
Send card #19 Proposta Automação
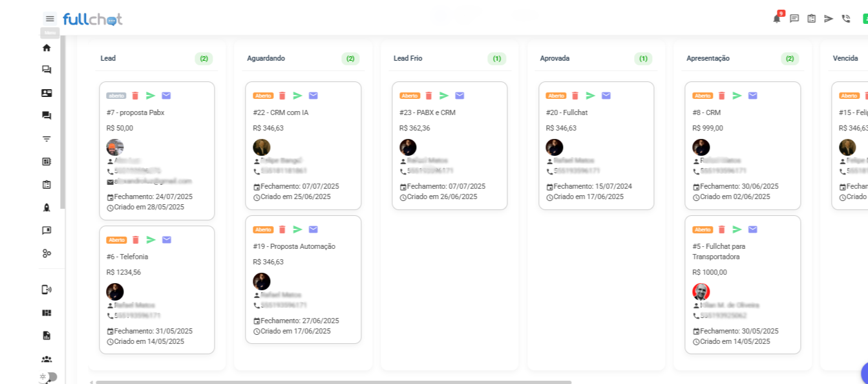coord(297,229)
